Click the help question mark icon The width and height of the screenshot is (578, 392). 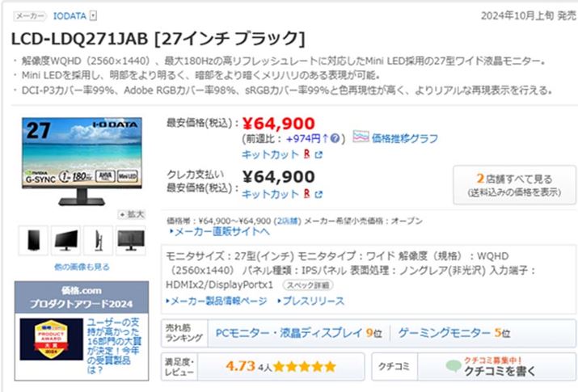(x=334, y=138)
